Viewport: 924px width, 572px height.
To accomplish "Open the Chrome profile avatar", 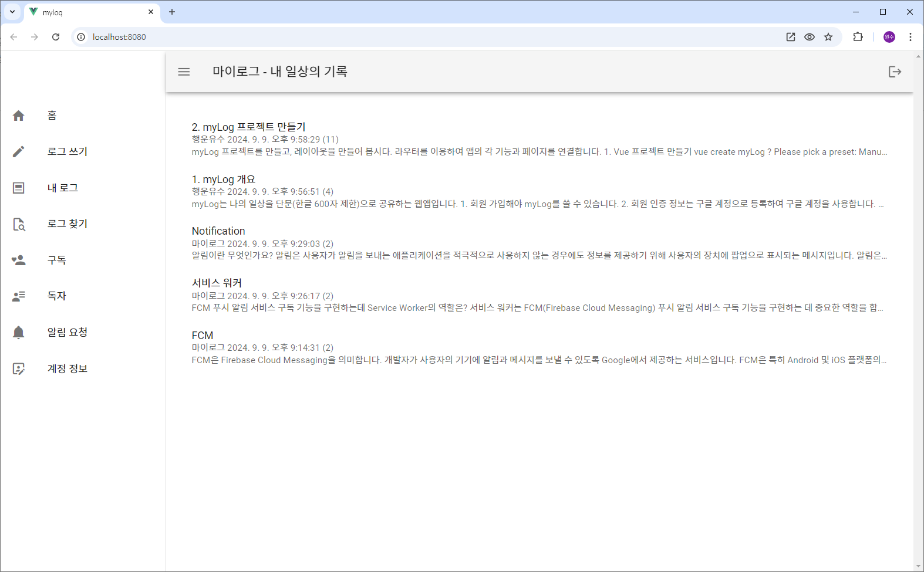I will (x=889, y=37).
